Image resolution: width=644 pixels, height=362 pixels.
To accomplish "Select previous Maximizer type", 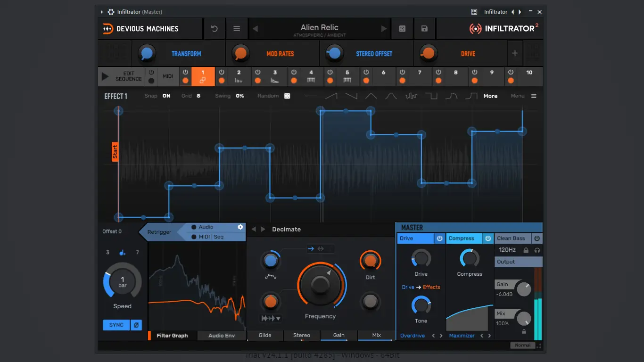I will 482,336.
